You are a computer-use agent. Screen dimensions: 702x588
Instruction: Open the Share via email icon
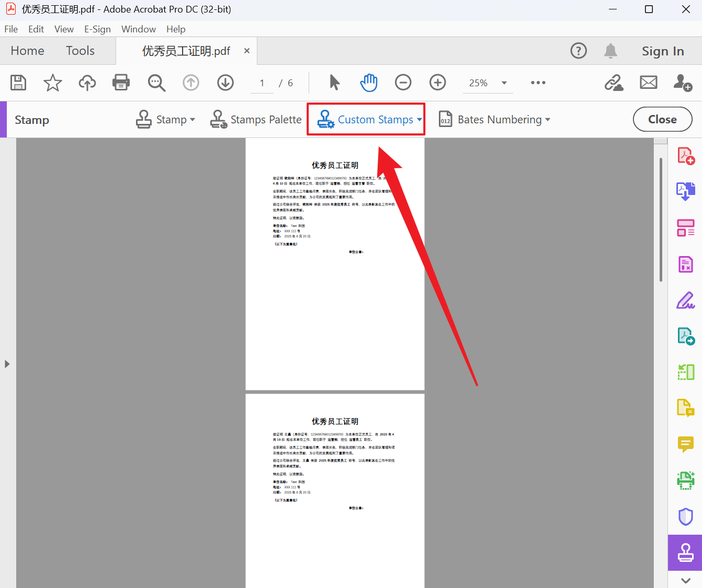point(648,82)
